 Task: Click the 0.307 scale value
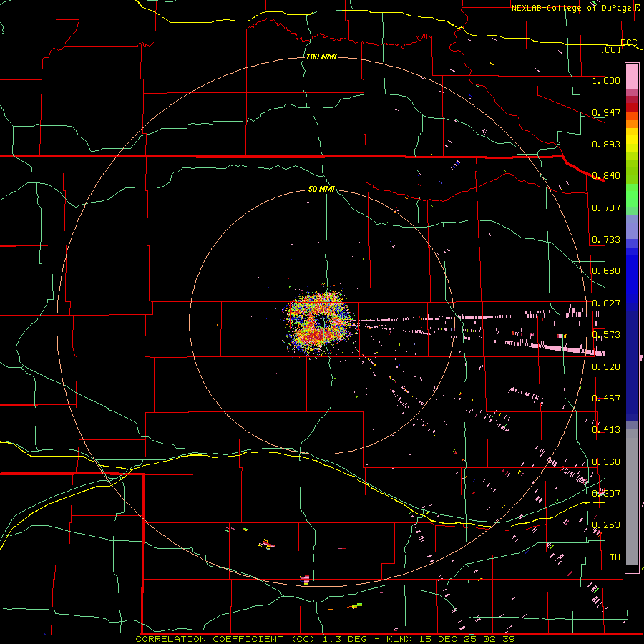[x=606, y=494]
